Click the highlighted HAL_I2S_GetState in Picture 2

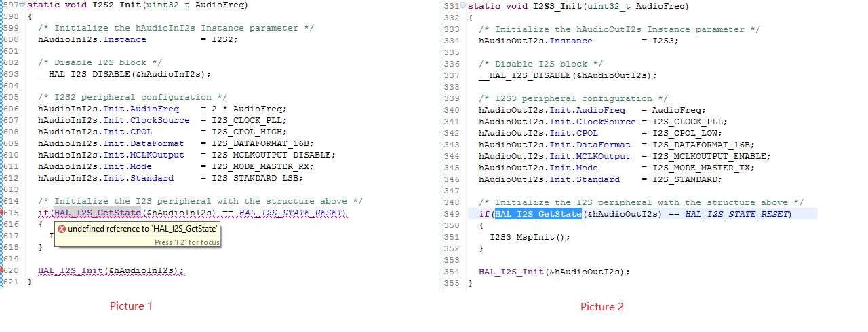538,215
